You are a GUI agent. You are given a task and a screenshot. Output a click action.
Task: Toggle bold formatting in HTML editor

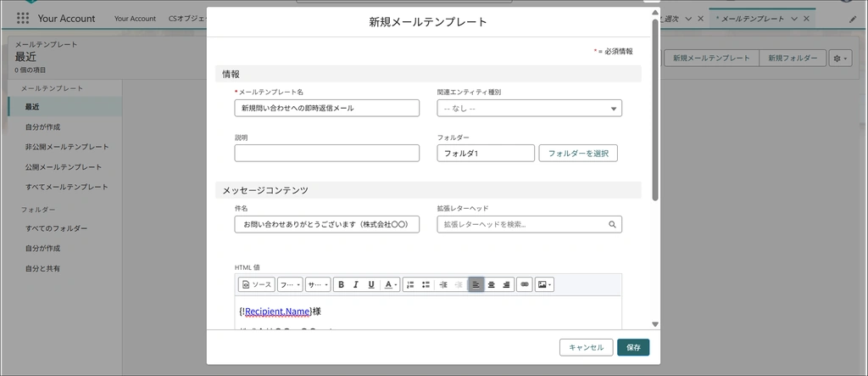(341, 285)
